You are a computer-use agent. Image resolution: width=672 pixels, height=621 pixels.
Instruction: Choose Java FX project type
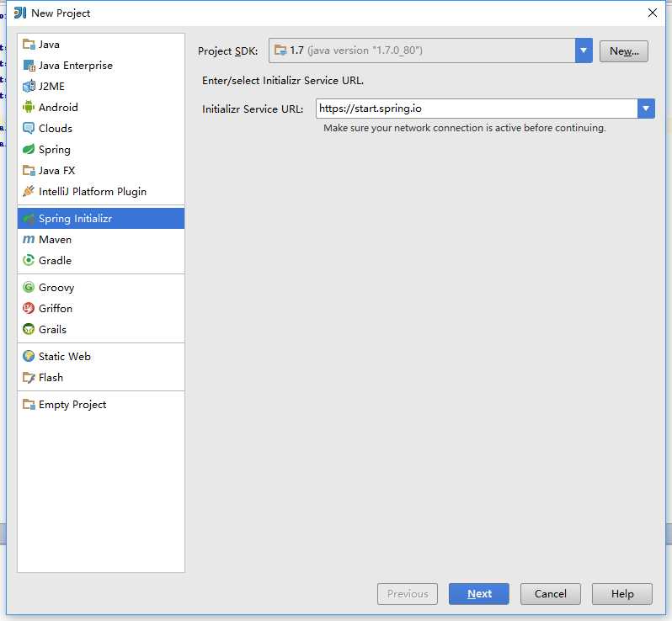point(101,170)
